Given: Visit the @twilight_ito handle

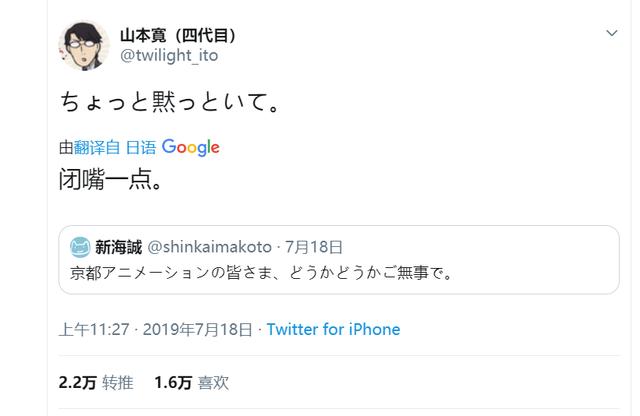Looking at the screenshot, I should point(169,55).
